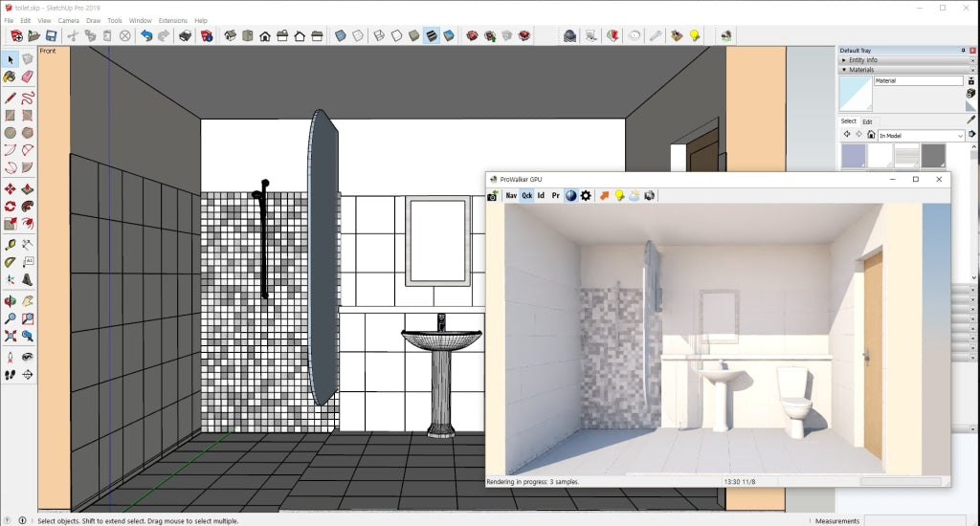Pick the dark gray material swatch

click(x=933, y=156)
